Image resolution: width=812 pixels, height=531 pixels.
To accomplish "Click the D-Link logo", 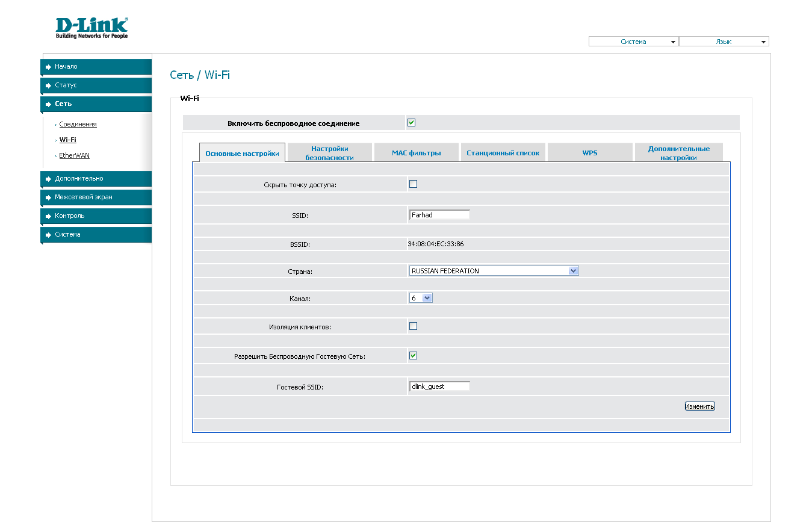I will tap(91, 28).
